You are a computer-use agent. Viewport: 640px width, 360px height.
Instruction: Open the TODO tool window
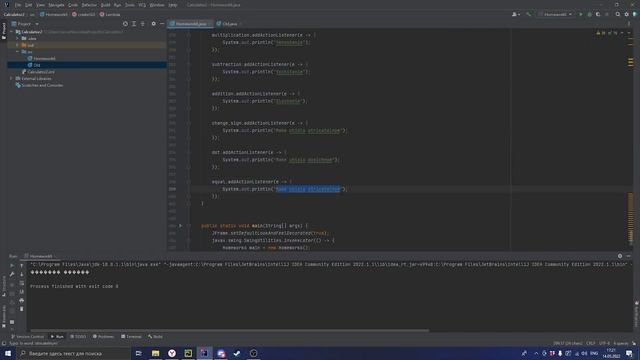[78, 336]
